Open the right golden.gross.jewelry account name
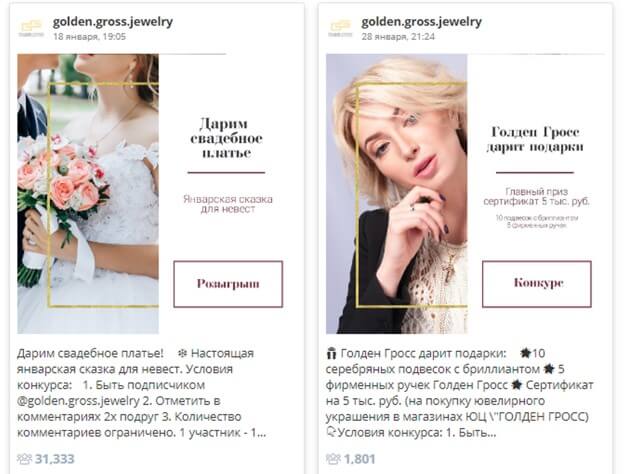 click(x=422, y=22)
